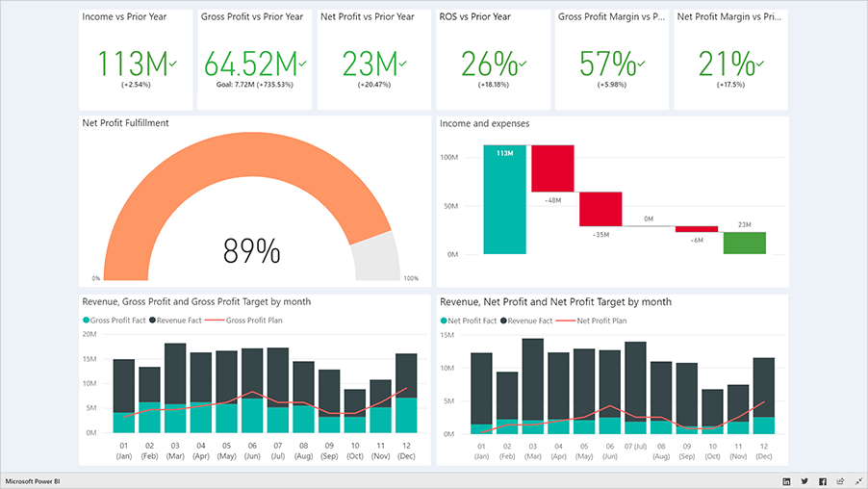Select the green 23M waterfall bar

click(x=745, y=243)
